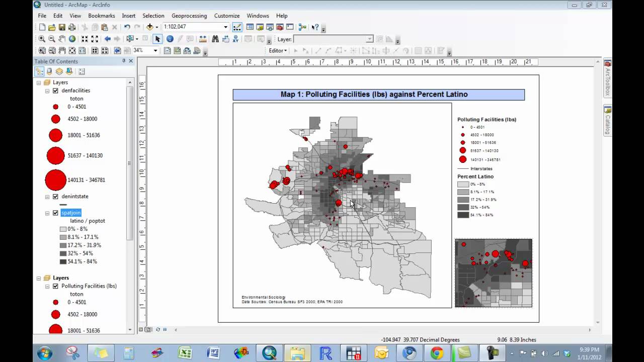This screenshot has width=644, height=362.
Task: Collapse Polluting Facilities (lbs) layer
Action: tap(47, 286)
